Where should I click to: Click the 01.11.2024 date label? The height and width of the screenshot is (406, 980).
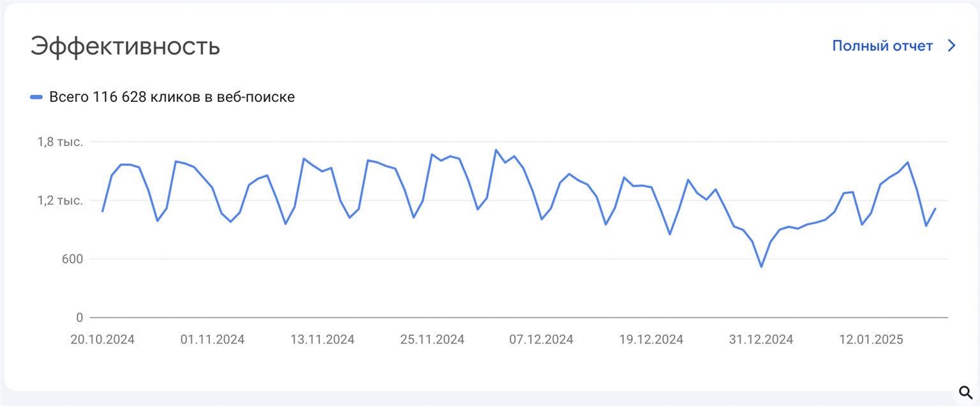[212, 339]
